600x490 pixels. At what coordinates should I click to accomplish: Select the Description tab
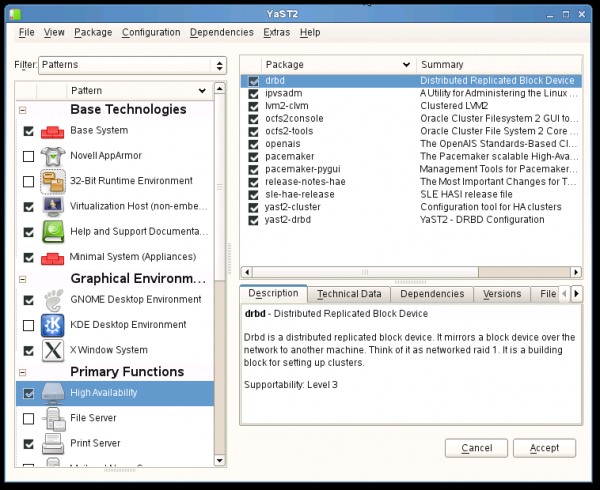[x=273, y=293]
